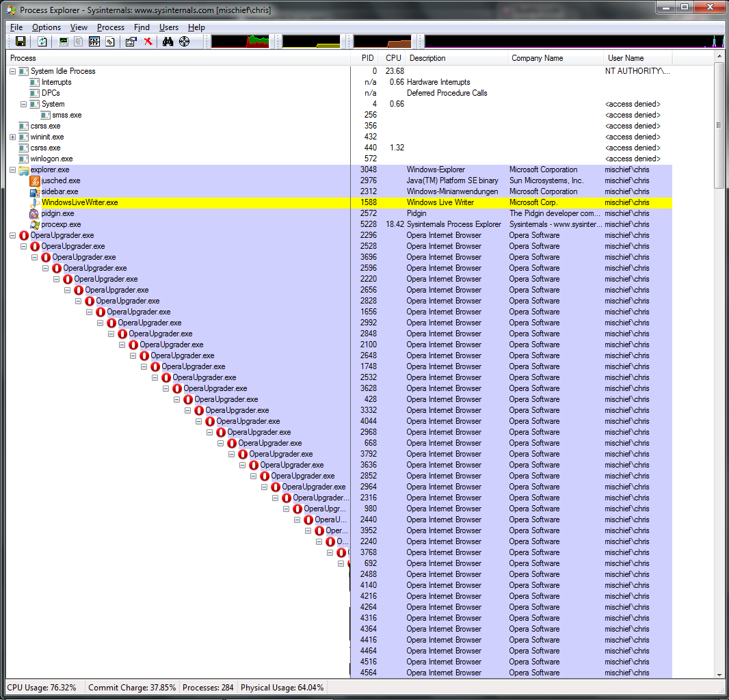The height and width of the screenshot is (700, 729).
Task: Open System Information from the toolbar
Action: 64,42
